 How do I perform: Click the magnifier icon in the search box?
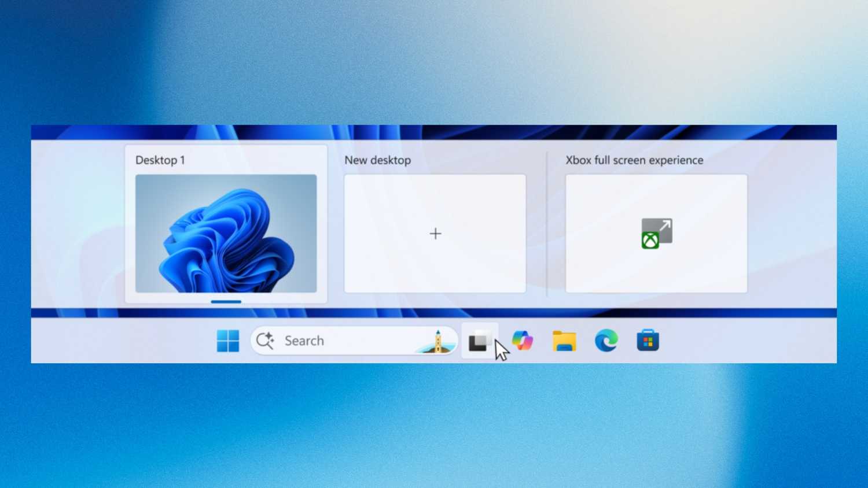point(265,341)
